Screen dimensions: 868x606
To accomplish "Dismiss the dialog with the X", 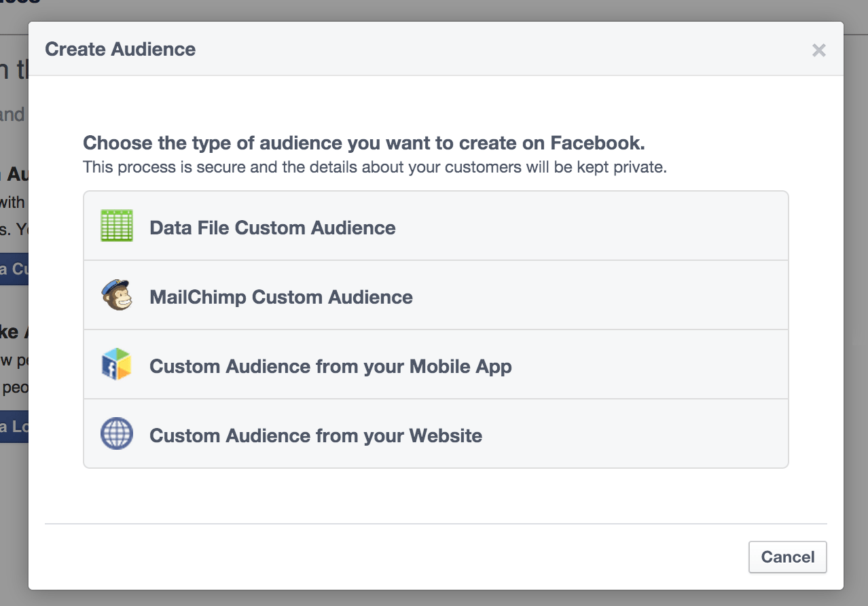I will coord(818,50).
